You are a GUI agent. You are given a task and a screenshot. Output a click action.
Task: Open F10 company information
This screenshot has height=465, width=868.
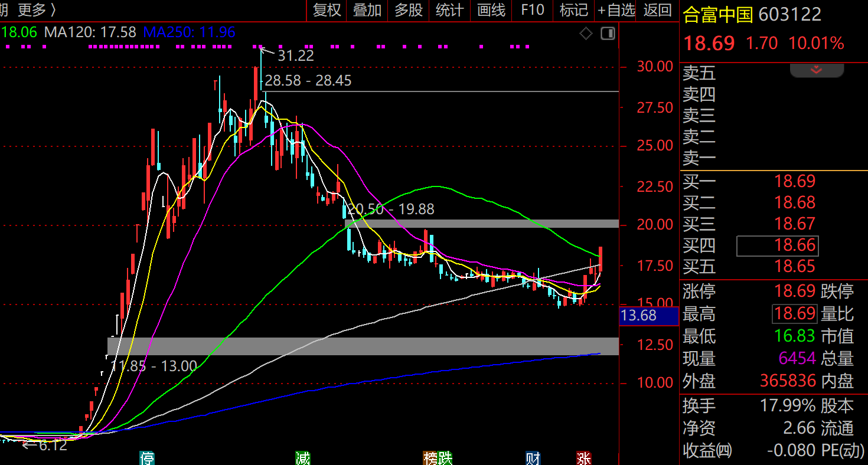coord(532,10)
